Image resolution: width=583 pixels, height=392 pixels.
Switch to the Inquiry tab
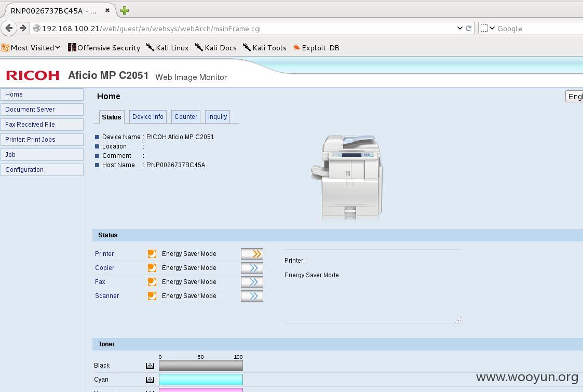click(218, 117)
